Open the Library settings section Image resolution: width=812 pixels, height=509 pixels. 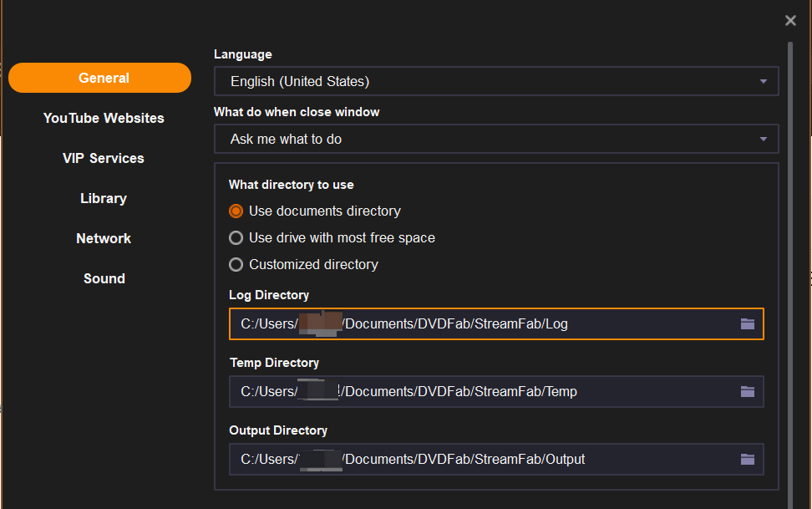pos(104,198)
